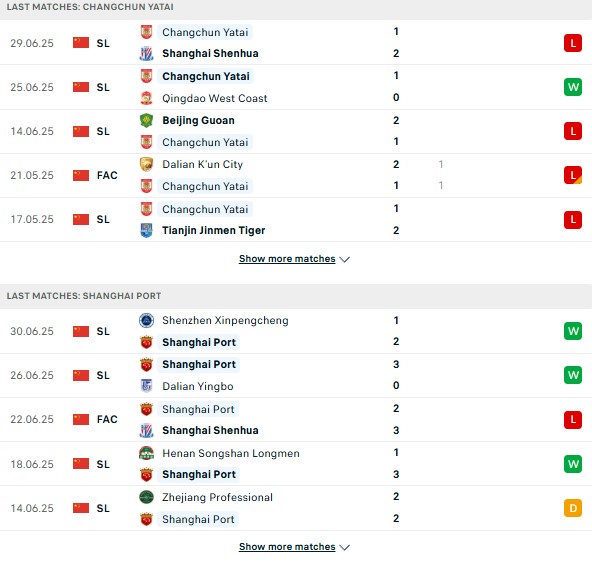Click the Dalian K'un City team logo
Image resolution: width=592 pixels, height=569 pixels.
[x=146, y=164]
